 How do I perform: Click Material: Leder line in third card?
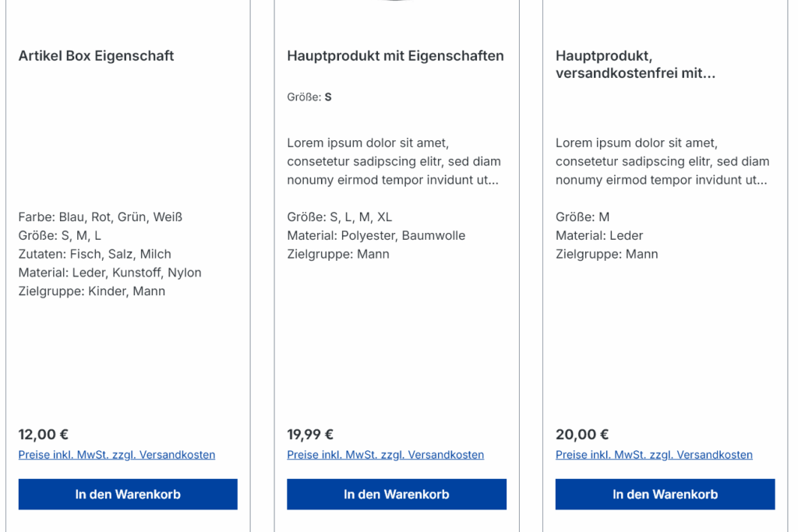tap(599, 235)
